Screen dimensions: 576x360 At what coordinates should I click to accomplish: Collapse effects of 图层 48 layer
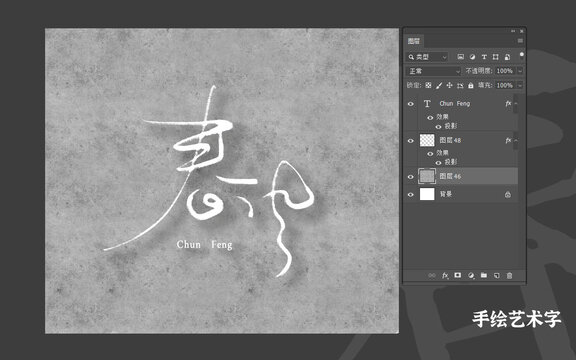click(516, 140)
